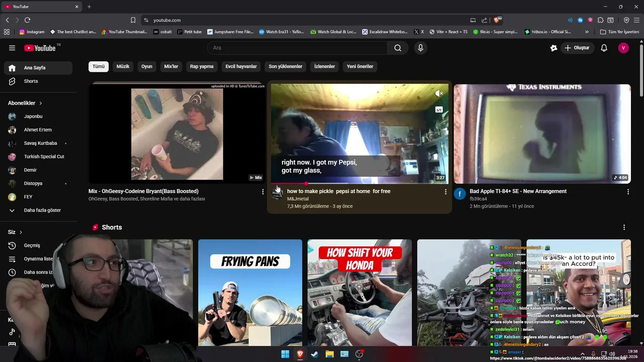The height and width of the screenshot is (362, 644).
Task: Go to Ana Sayfa in sidebar
Action: pos(38,67)
